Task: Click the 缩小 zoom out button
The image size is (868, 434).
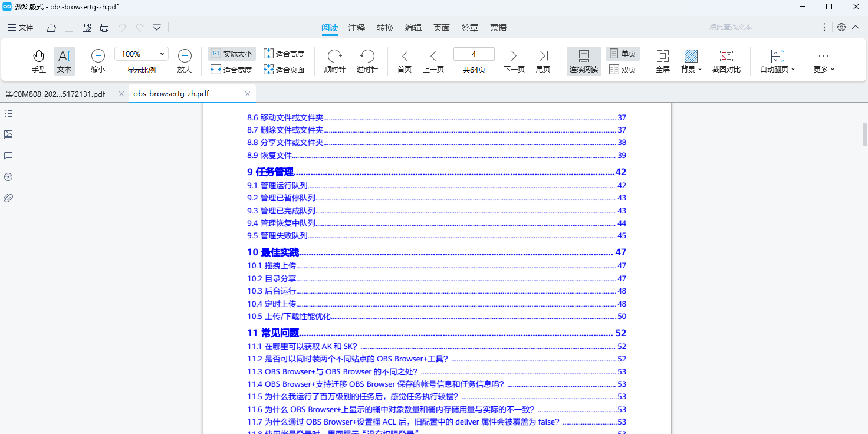Action: [98, 61]
